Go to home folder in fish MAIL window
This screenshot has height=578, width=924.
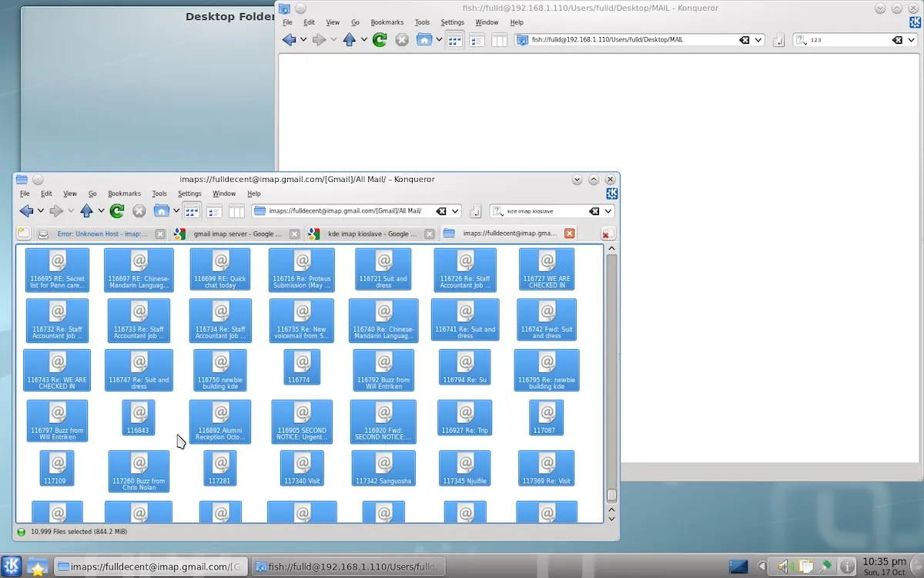[x=424, y=40]
